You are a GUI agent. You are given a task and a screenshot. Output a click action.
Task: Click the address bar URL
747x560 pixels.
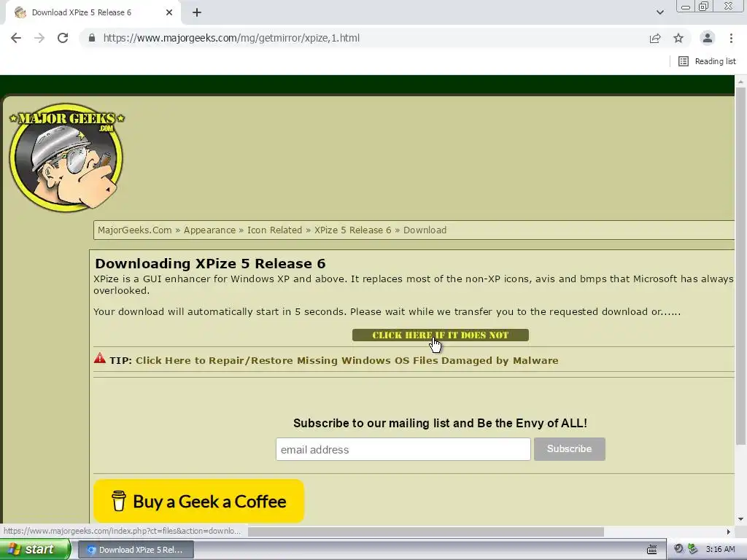pos(231,38)
